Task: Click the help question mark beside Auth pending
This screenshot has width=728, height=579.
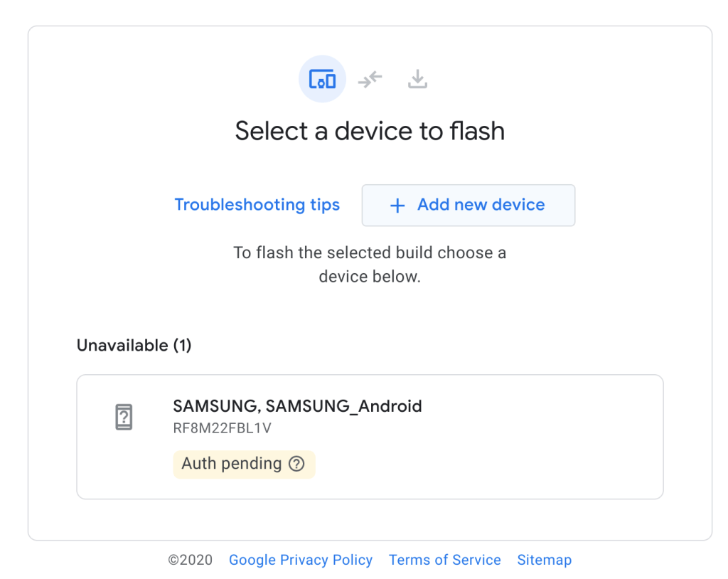Action: pos(296,464)
